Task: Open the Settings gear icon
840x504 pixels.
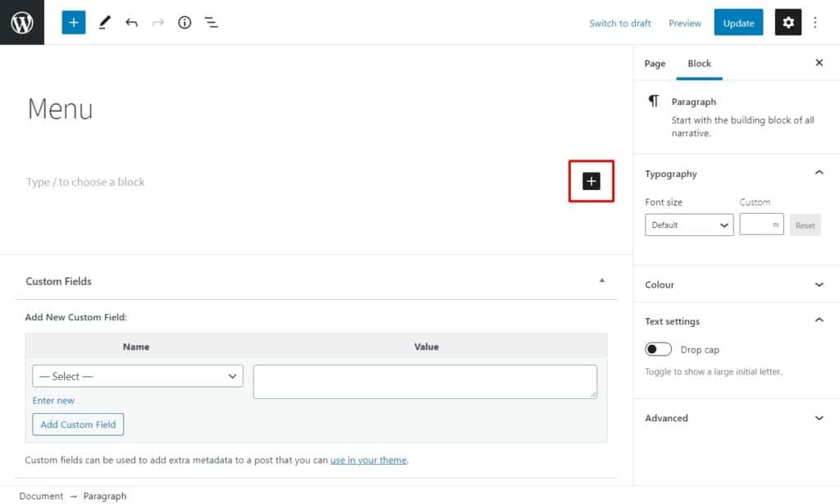Action: tap(787, 22)
